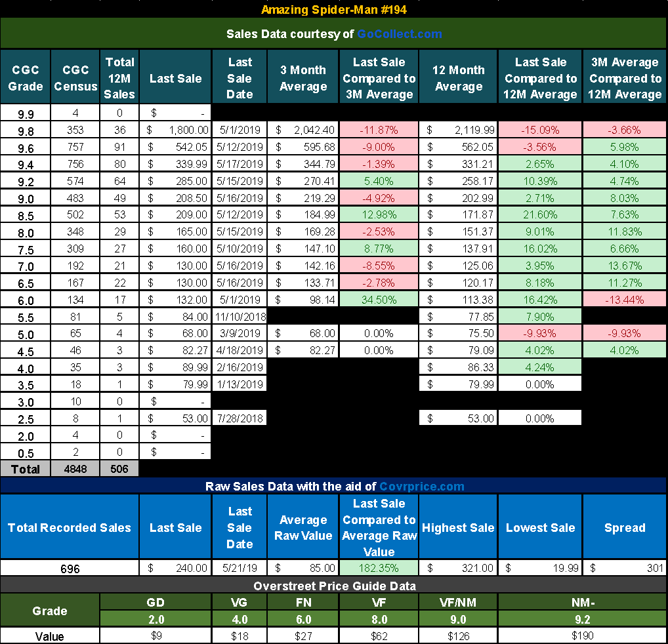Viewport: 668px width, 644px height.
Task: Click the $75.50 cell
Action: coord(459,333)
